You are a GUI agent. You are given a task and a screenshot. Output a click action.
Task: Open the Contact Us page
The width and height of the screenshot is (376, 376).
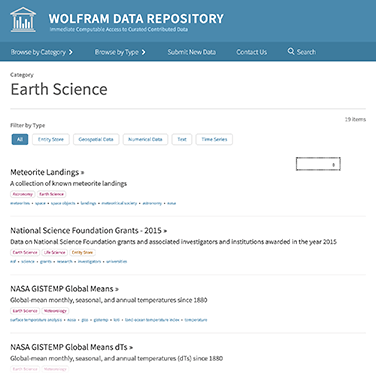click(252, 52)
